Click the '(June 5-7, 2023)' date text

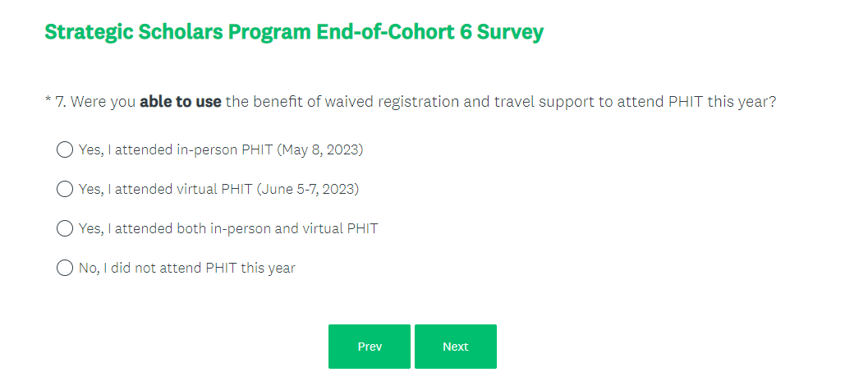pyautogui.click(x=308, y=189)
